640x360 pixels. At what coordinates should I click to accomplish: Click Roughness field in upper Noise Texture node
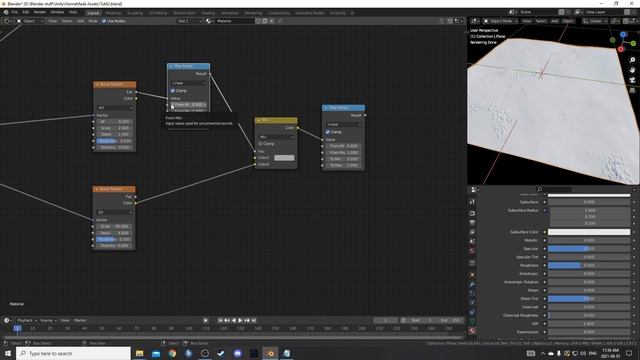coord(114,141)
